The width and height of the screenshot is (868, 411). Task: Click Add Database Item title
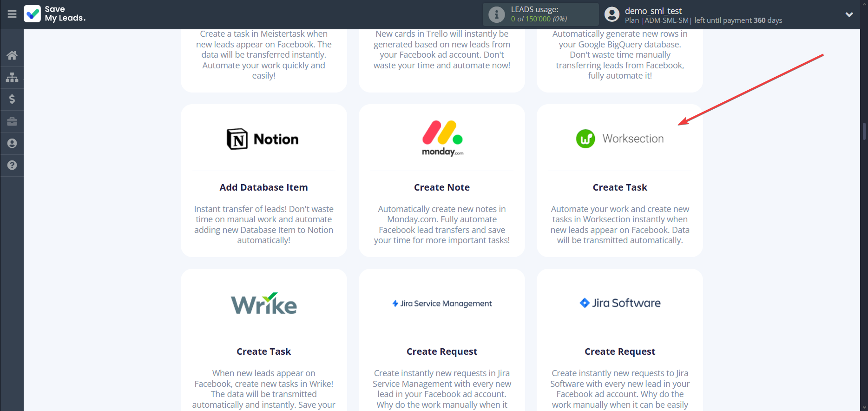pos(263,187)
